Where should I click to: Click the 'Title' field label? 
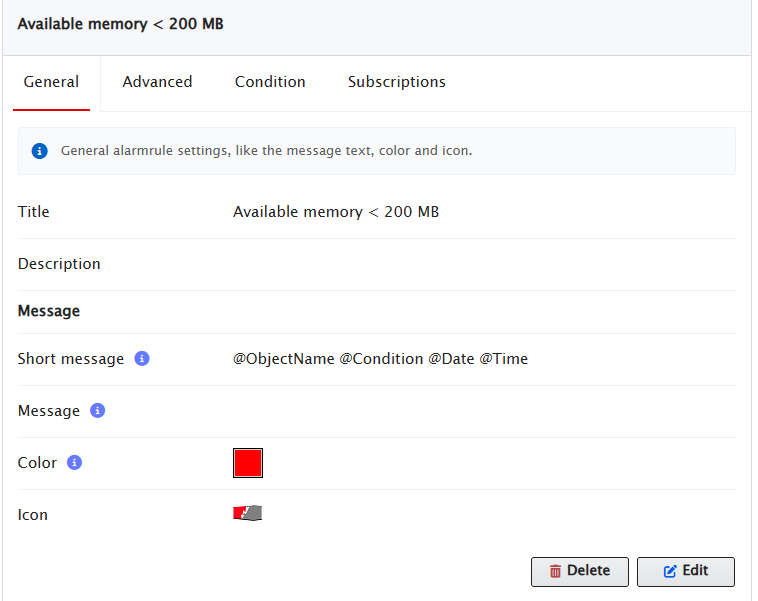[33, 212]
